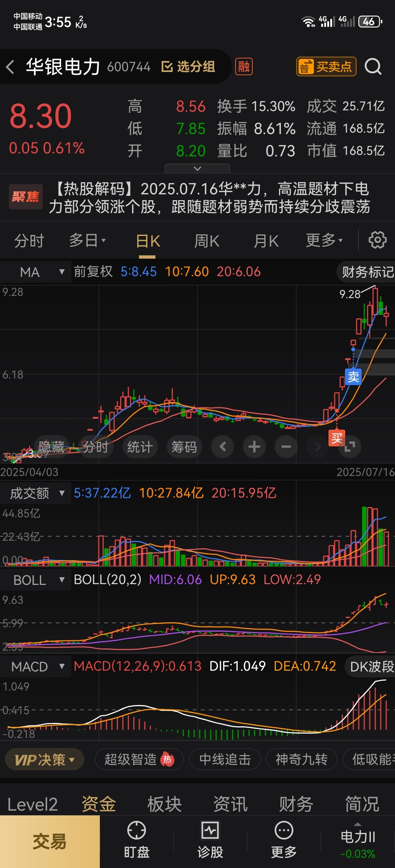Open the 资金 capital flow tab
The image size is (395, 868).
click(98, 804)
